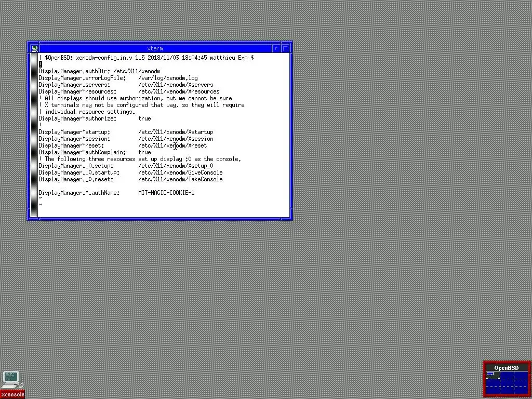The width and height of the screenshot is (532, 399).
Task: Click DisplayManager._0.startup text
Action: click(79, 172)
